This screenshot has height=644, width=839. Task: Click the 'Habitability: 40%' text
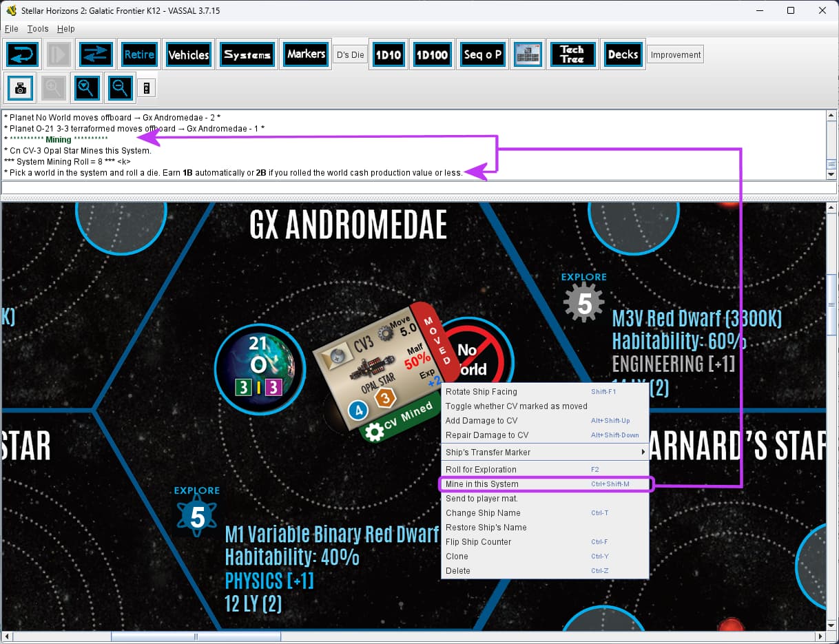click(292, 557)
